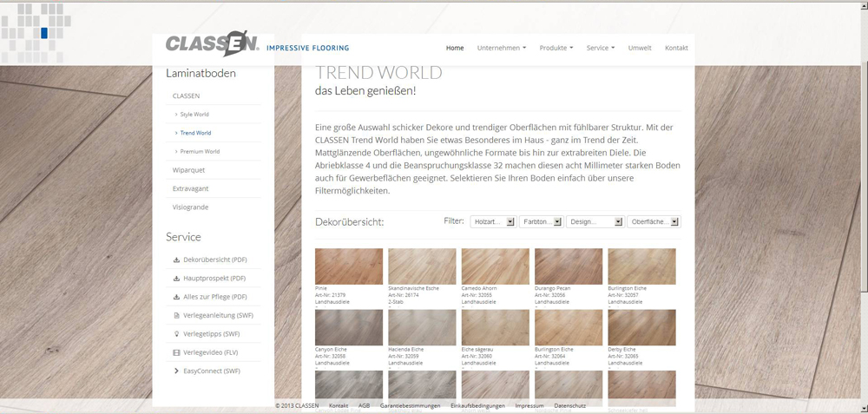
Task: Select Style World in the sidebar
Action: tap(194, 115)
